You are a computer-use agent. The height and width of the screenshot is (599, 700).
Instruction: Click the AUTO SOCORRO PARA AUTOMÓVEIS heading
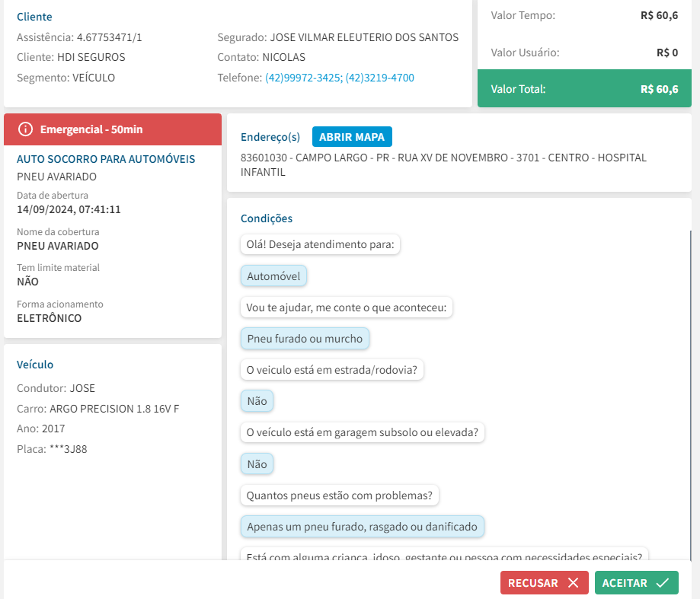[106, 159]
